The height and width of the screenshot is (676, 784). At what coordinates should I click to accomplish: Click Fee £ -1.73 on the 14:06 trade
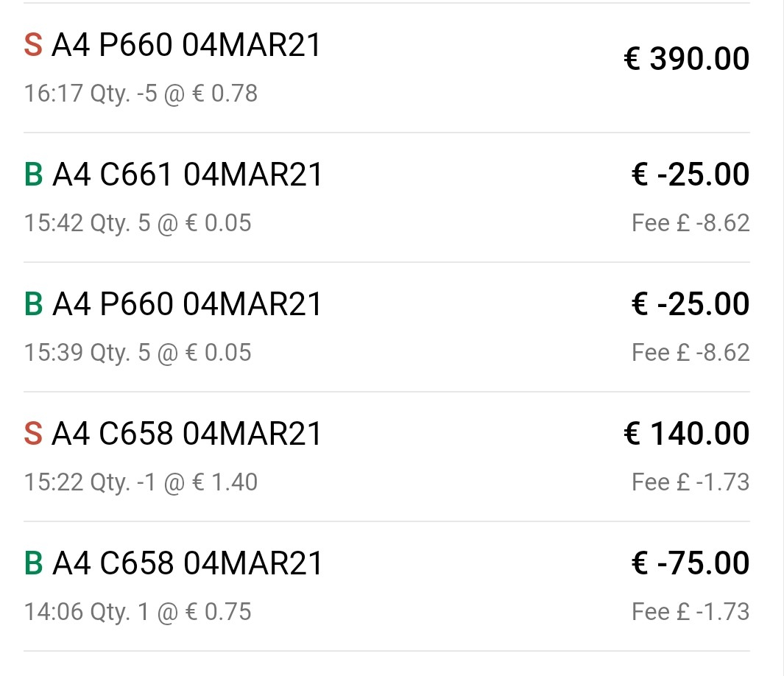coord(691,612)
